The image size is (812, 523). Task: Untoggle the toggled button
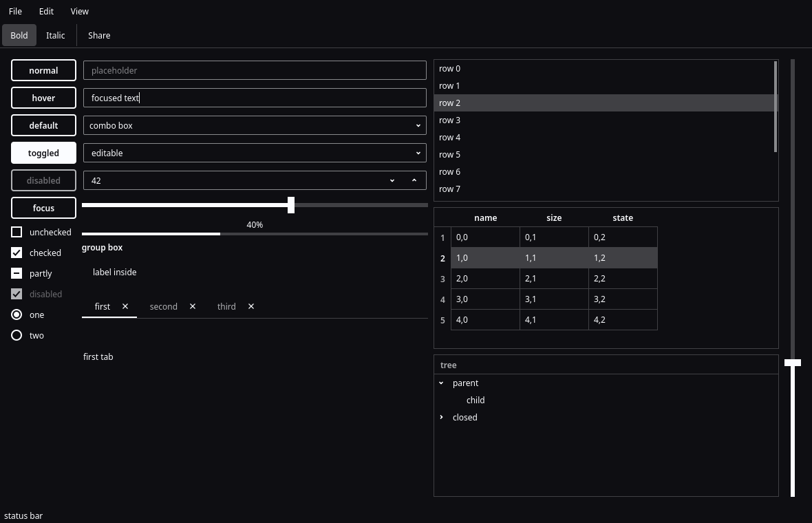tap(43, 153)
